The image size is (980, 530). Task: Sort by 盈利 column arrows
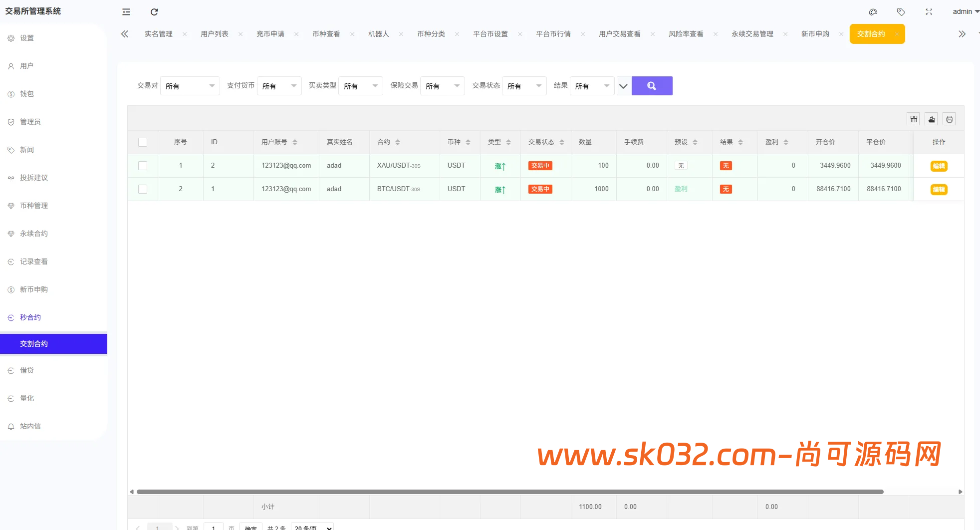(x=786, y=142)
